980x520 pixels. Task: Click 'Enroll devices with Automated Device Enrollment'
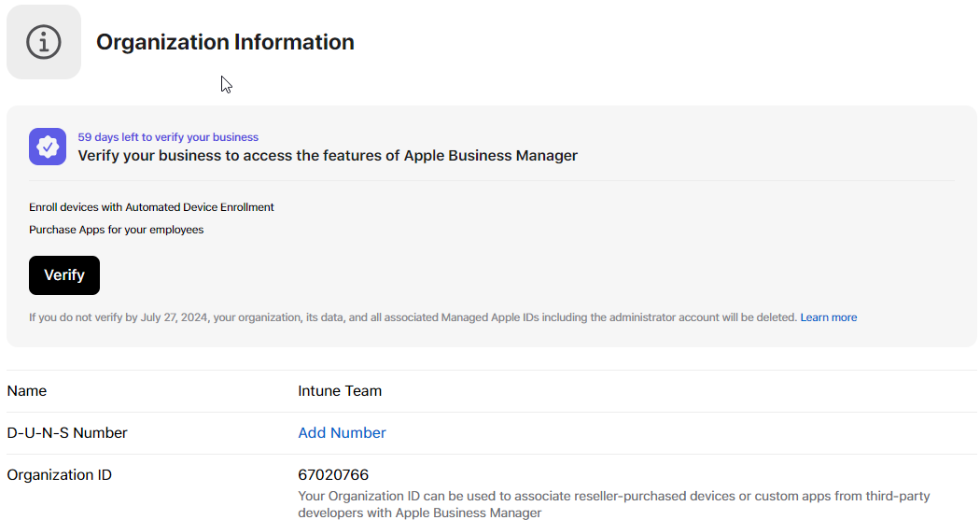point(151,207)
